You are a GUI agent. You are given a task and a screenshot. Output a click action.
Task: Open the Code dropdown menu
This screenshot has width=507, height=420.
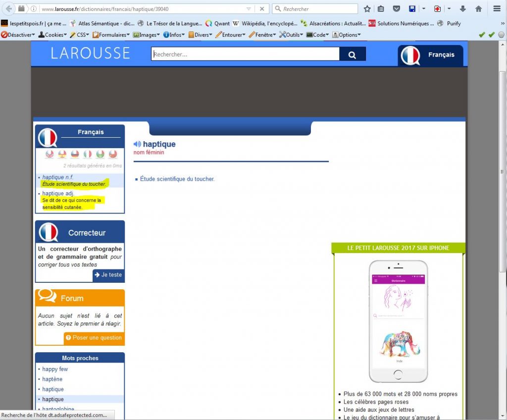point(317,35)
